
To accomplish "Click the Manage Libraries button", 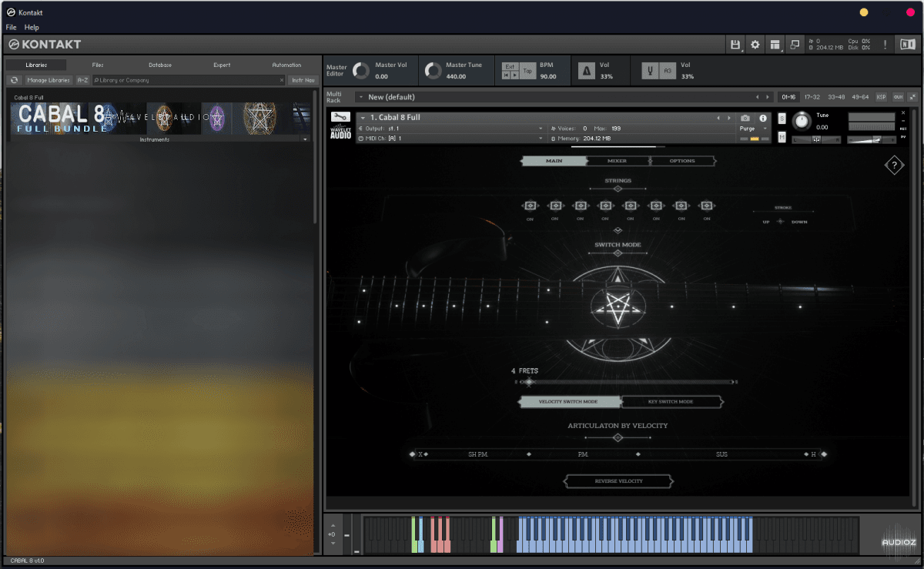I will coord(49,80).
